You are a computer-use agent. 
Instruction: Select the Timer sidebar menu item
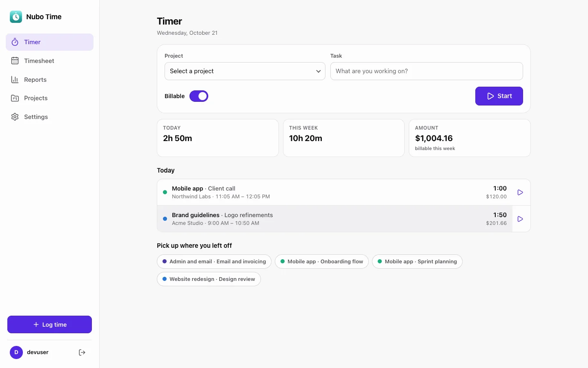pyautogui.click(x=49, y=42)
